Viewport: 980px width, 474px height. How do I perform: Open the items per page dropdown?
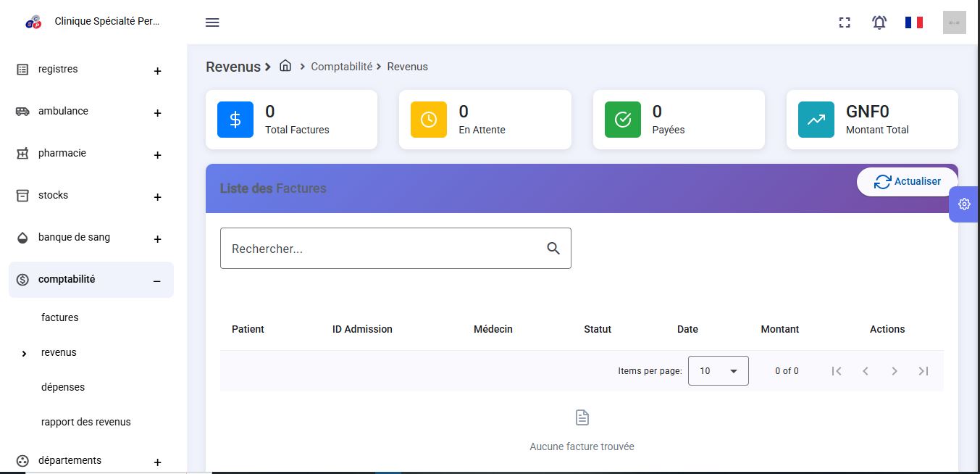(718, 371)
